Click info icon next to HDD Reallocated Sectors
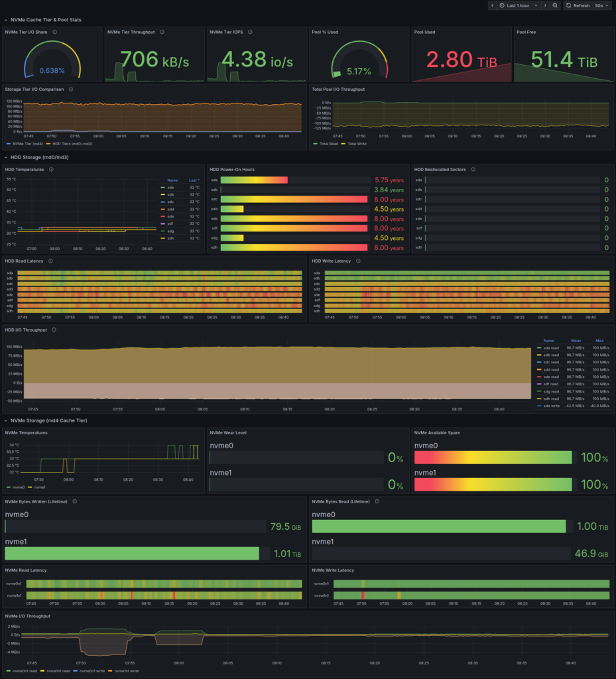 coord(473,169)
